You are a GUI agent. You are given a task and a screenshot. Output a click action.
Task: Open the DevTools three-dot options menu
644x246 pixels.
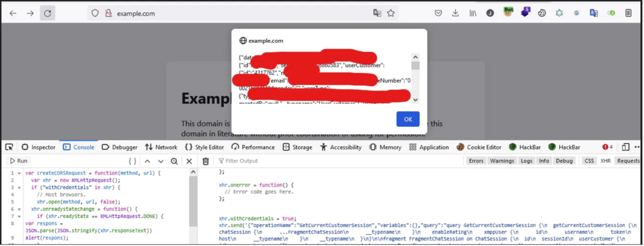pos(638,147)
